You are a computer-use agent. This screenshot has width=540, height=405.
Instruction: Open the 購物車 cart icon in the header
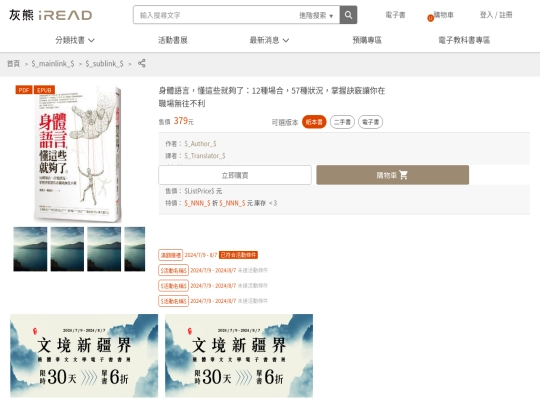(441, 15)
